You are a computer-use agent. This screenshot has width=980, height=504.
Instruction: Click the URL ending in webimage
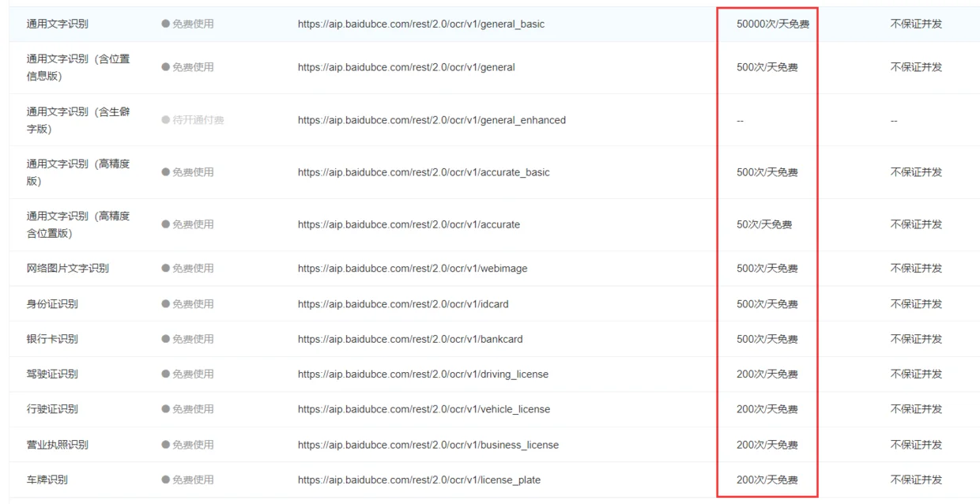[x=413, y=269]
